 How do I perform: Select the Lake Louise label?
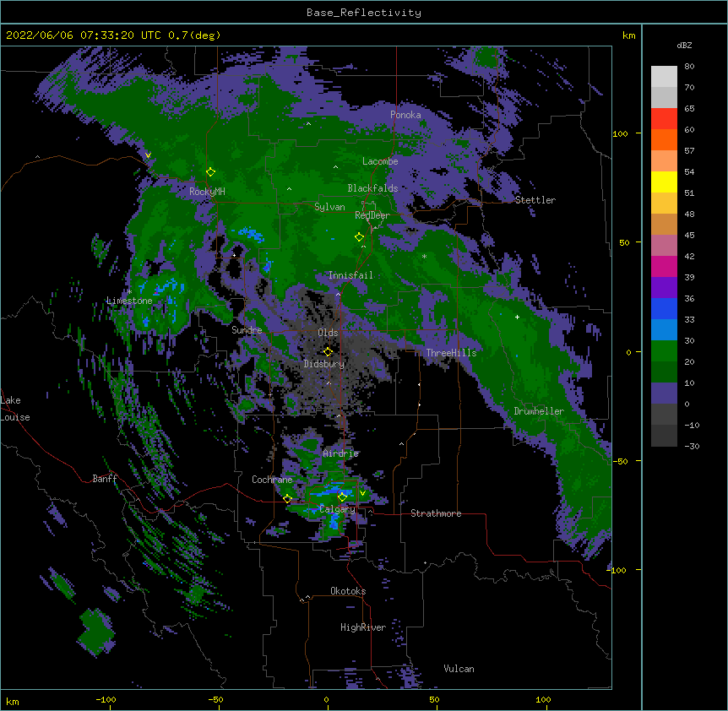coord(15,409)
